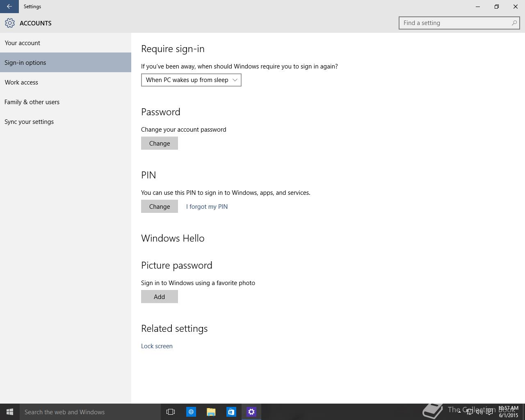Image resolution: width=525 pixels, height=420 pixels.
Task: Open the Windows Start menu
Action: coord(10,412)
